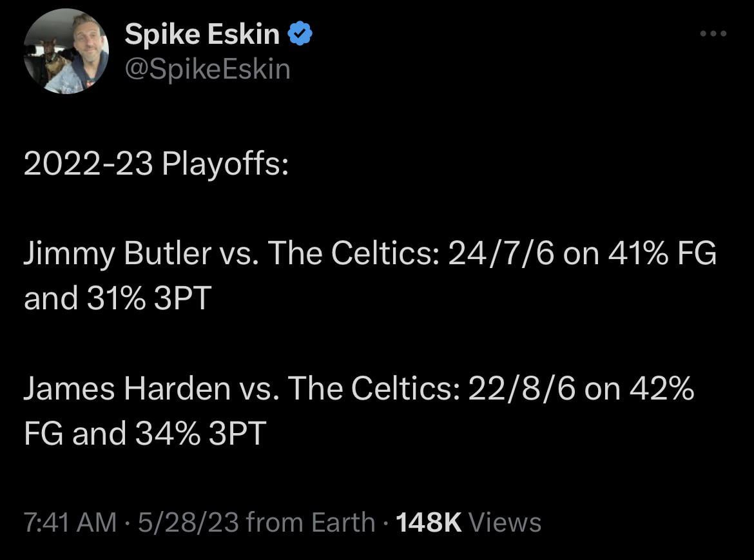Click the blue verified checkmark badge
Viewport: 754px width, 560px height.
coord(299,34)
